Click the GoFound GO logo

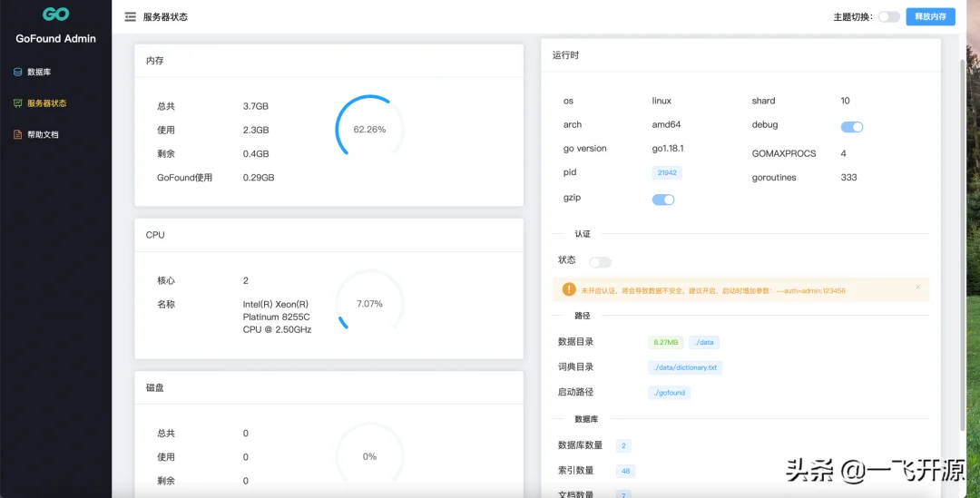pos(55,15)
